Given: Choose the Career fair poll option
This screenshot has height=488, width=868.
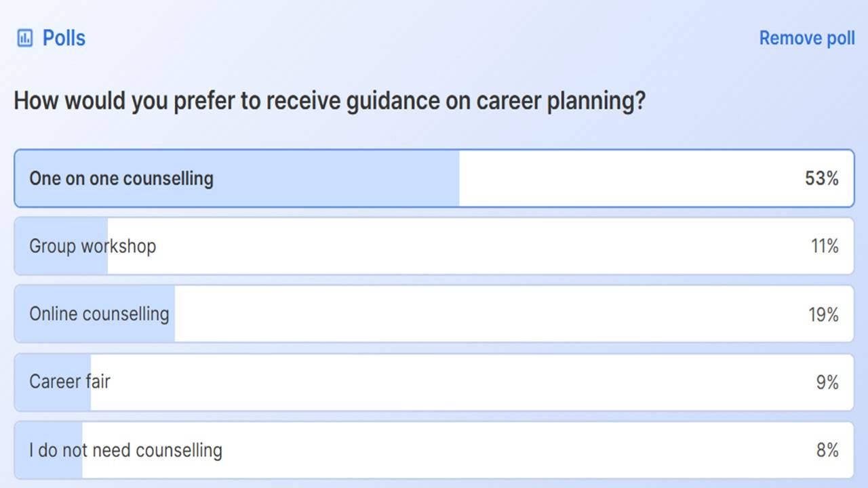Looking at the screenshot, I should pyautogui.click(x=68, y=382).
